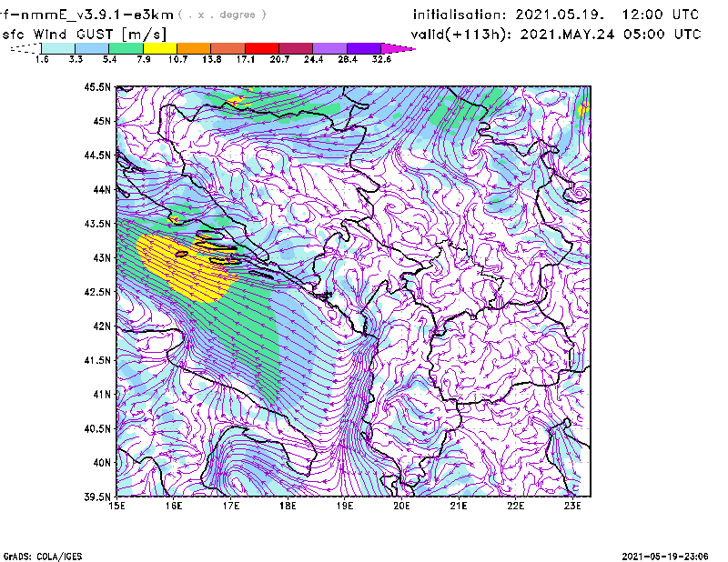Select the violet swatch between 28.4 and 32.6
The image size is (728, 562).
pyautogui.click(x=363, y=48)
